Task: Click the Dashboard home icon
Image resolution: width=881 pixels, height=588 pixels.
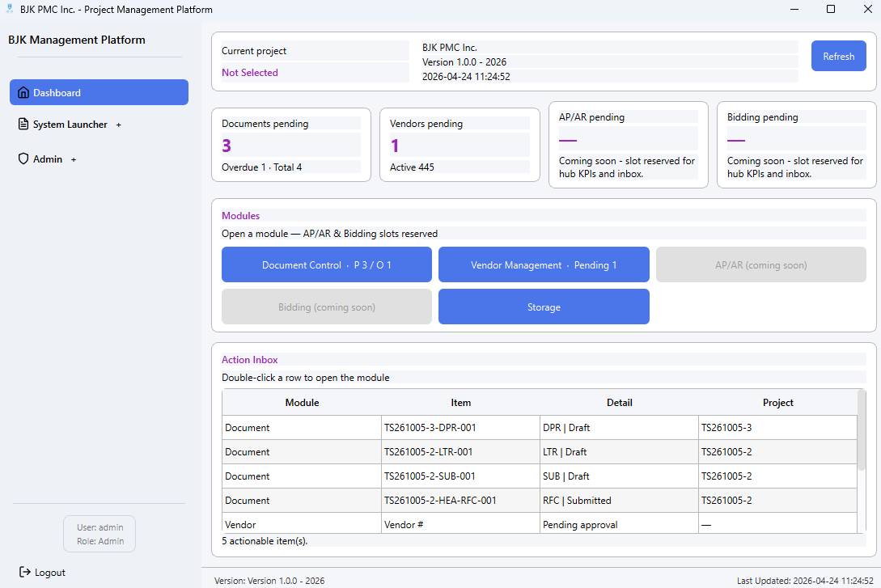Action: tap(23, 93)
